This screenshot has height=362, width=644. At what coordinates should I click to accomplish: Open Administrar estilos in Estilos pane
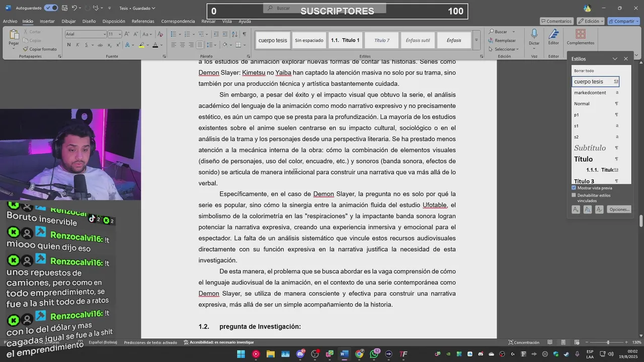[x=599, y=210]
